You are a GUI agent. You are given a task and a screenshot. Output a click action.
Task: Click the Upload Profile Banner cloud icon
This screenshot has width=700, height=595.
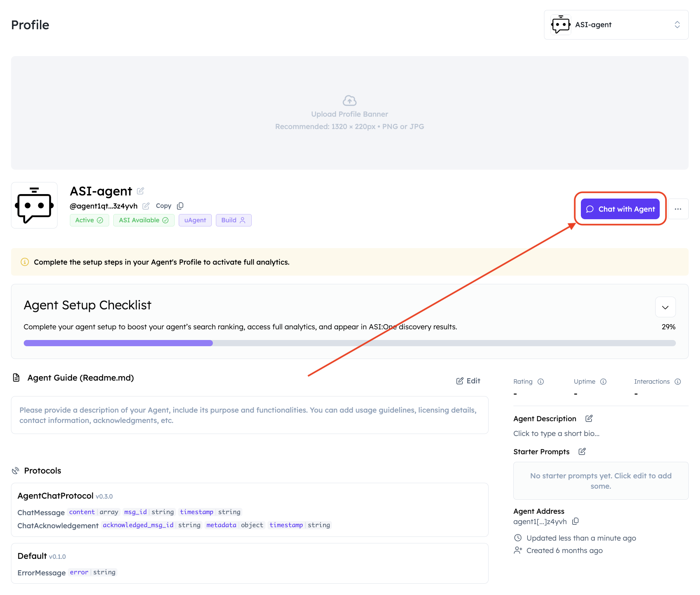click(x=349, y=100)
